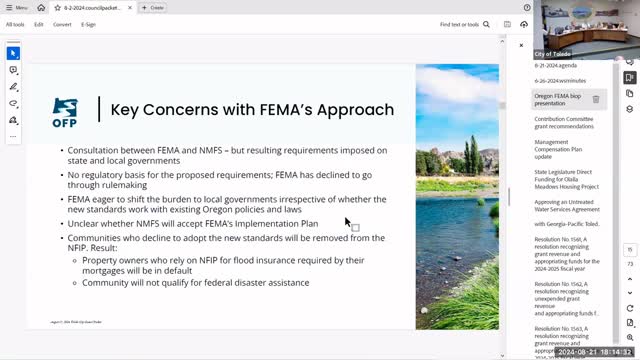
Task: Click scroll down arrow of document scrollbar
Action: (x=502, y=356)
